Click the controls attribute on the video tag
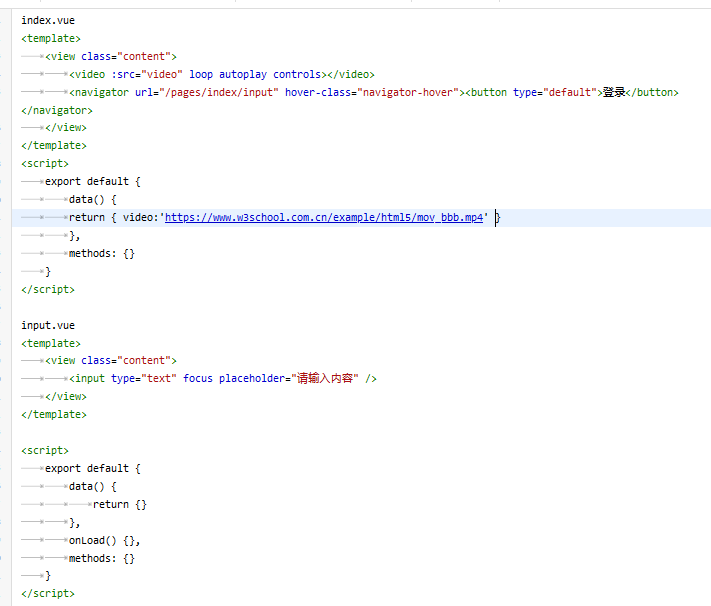 pyautogui.click(x=297, y=74)
